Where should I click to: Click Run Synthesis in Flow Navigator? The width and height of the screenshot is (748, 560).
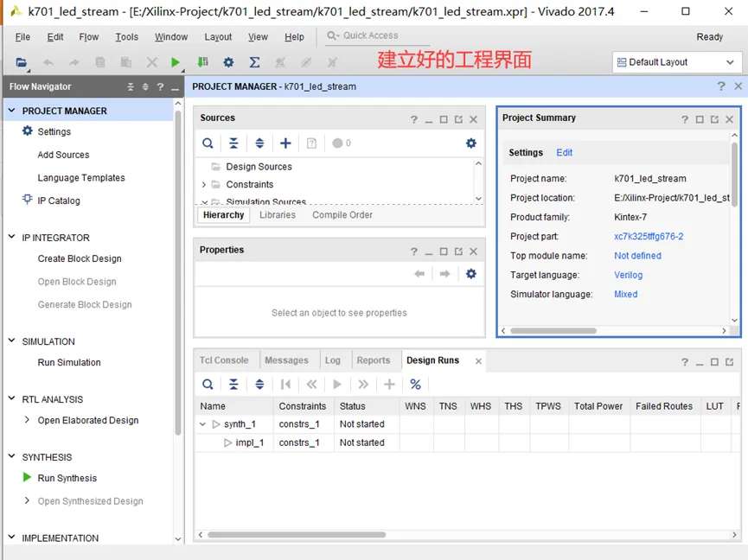(67, 478)
